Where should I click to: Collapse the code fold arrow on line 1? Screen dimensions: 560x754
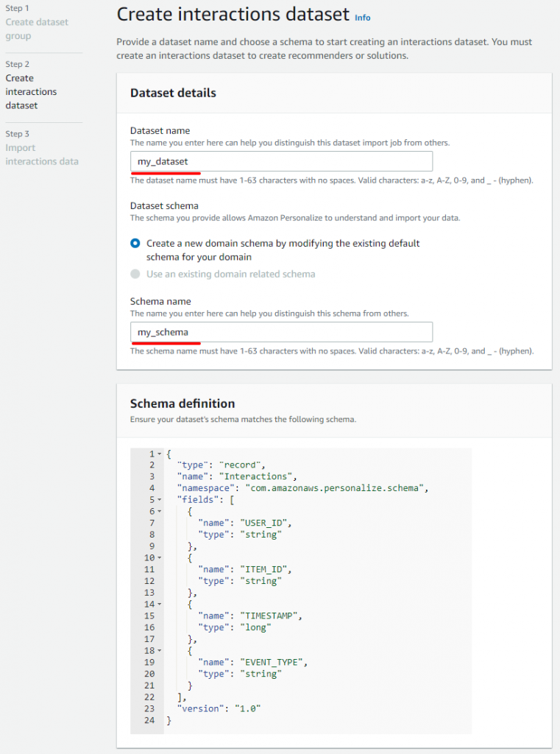(x=160, y=454)
